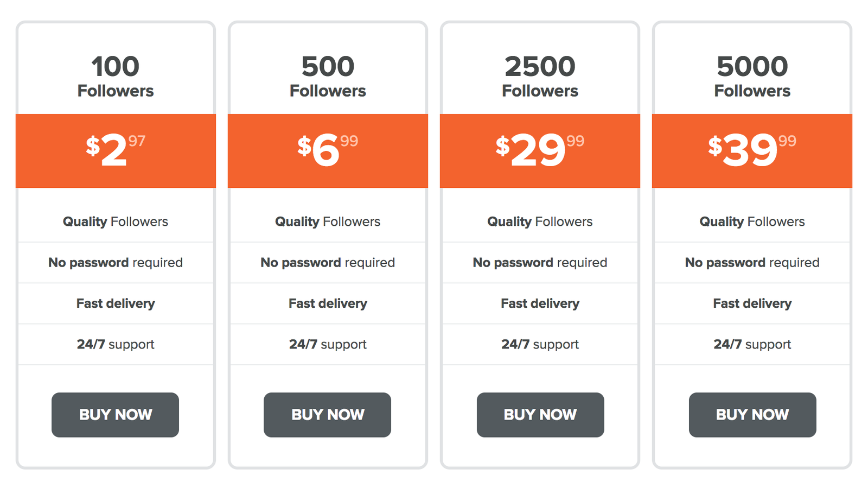Viewport: 868px width, 488px height.
Task: Click 24/7 support in the 100 plan
Action: (x=116, y=344)
